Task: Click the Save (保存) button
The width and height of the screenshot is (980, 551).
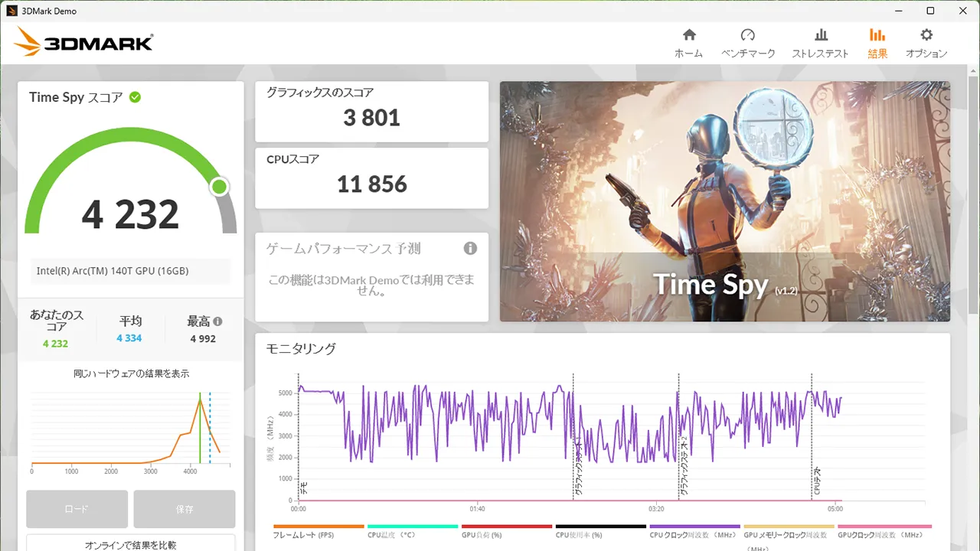Action: [x=185, y=509]
